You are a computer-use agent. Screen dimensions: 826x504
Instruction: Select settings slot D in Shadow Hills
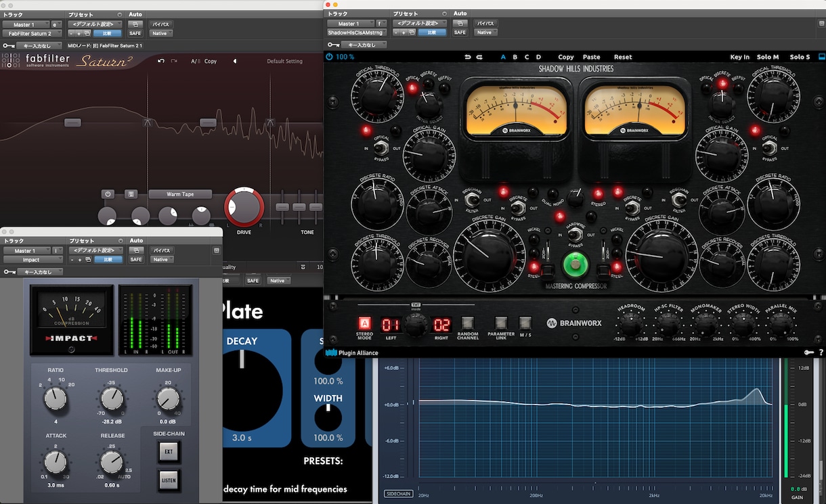pos(538,57)
